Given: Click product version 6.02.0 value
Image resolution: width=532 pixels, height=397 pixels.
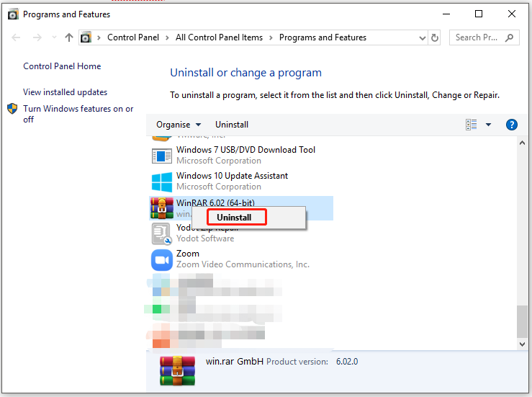Looking at the screenshot, I should click(x=347, y=362).
